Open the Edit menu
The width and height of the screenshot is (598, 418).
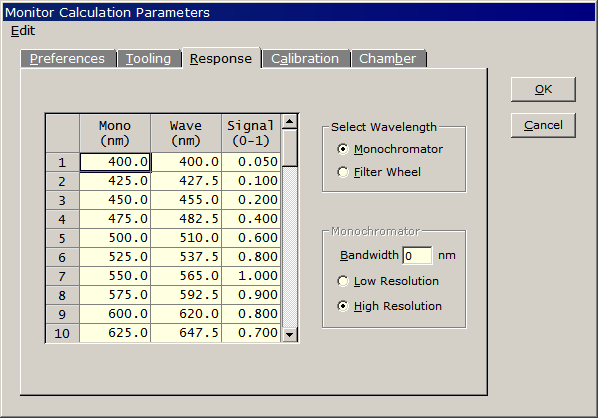click(23, 31)
